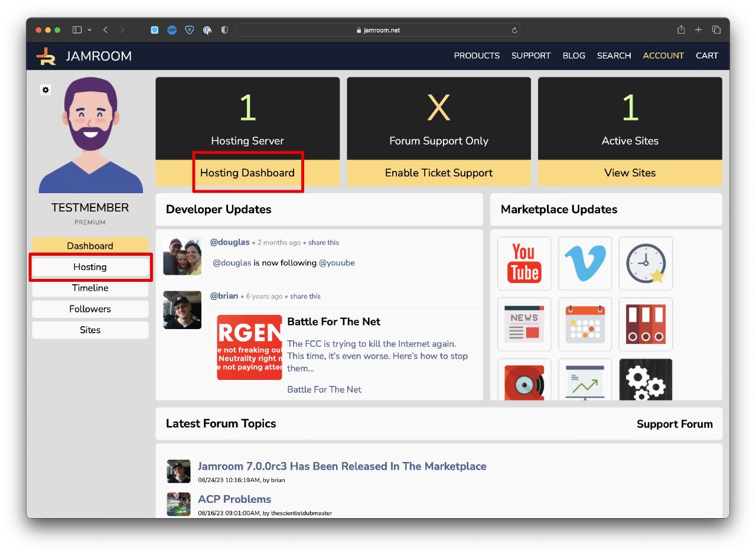Select the calendar marketplace icon
Viewport: 756px width, 553px height.
585,324
